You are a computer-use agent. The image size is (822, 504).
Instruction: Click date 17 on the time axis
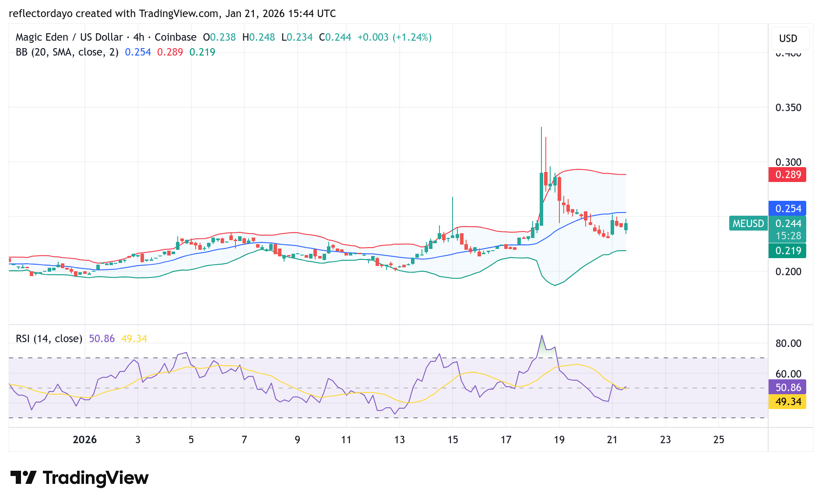click(506, 440)
